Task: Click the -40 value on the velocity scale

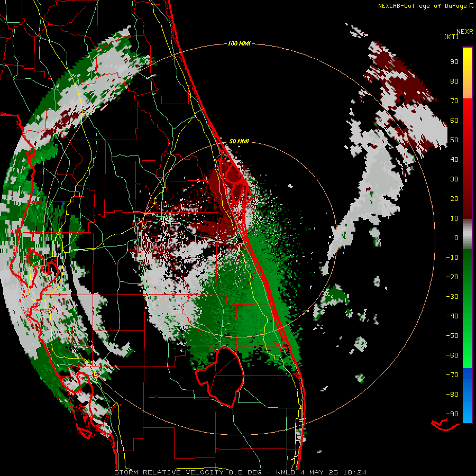Action: click(452, 316)
